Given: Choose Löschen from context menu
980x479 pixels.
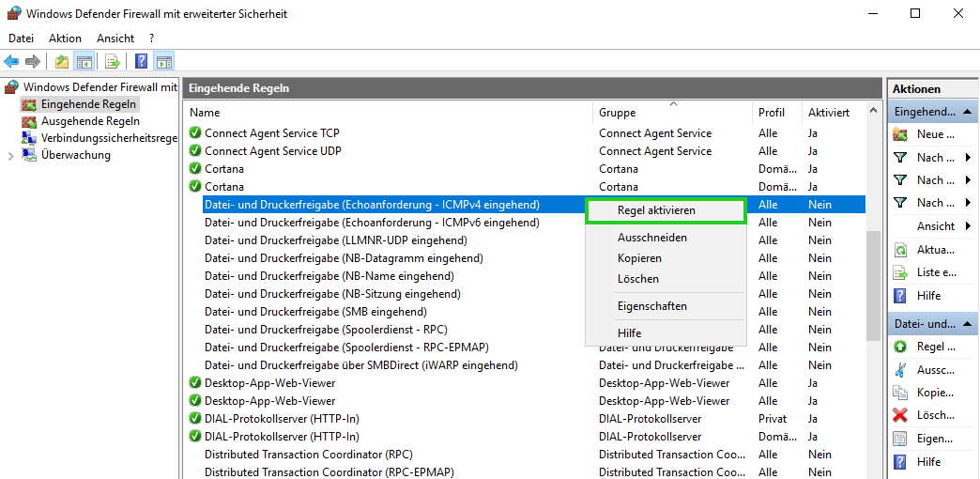Looking at the screenshot, I should pyautogui.click(x=666, y=279).
